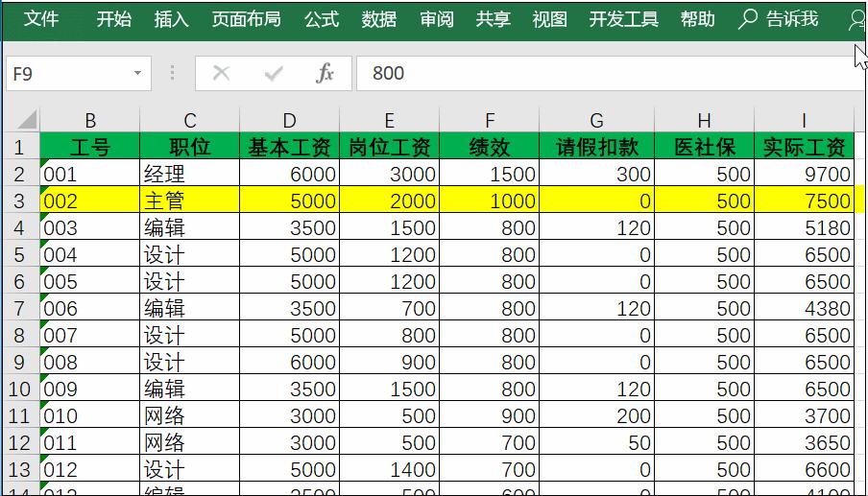Image resolution: width=868 pixels, height=496 pixels.
Task: Select the cell containing 经理
Action: pyautogui.click(x=190, y=174)
